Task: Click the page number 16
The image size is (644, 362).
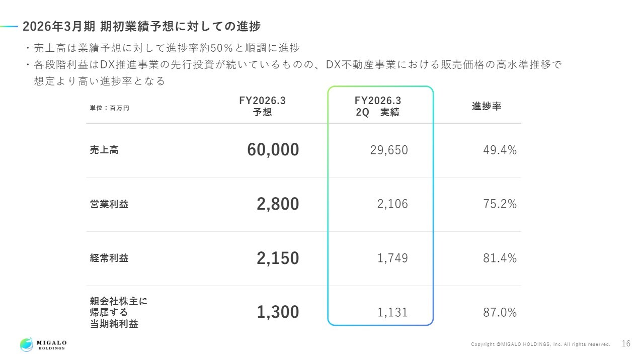Action: (626, 344)
